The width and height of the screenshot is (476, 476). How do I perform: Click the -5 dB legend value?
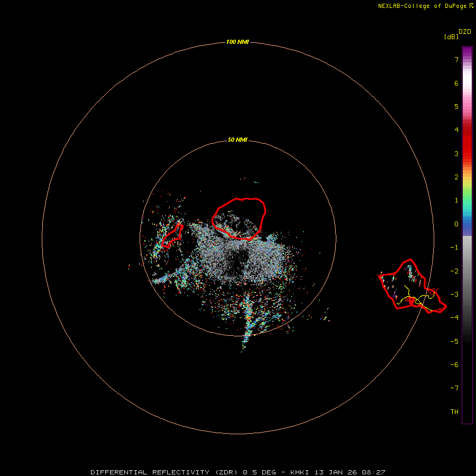tap(454, 342)
